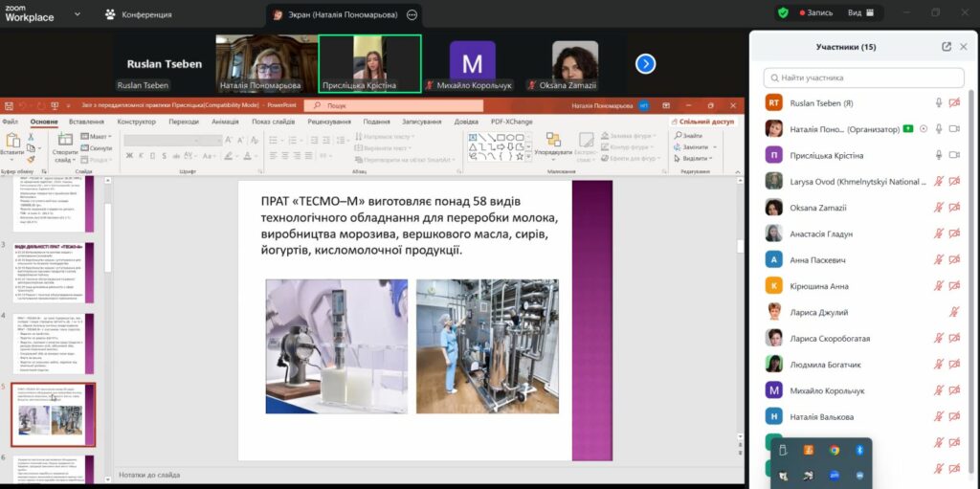This screenshot has width=980, height=489.
Task: Show next video thumbnails with arrow
Action: click(x=645, y=63)
